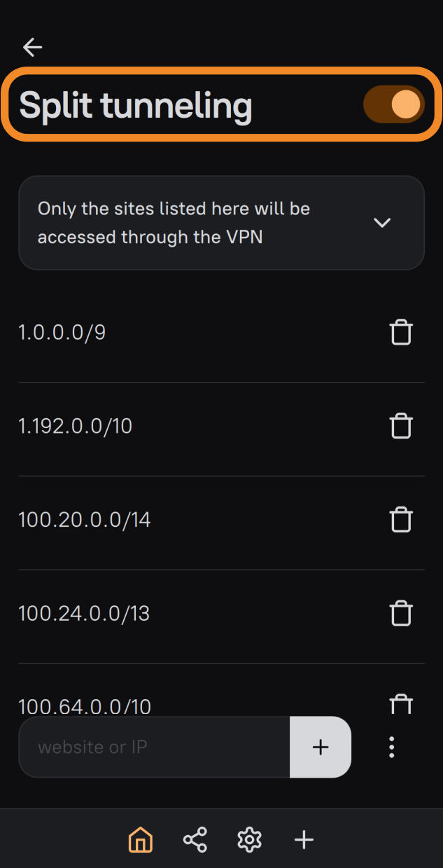Tap the 100.20.0.0/14 address text
This screenshot has height=868, width=443.
pyautogui.click(x=85, y=520)
